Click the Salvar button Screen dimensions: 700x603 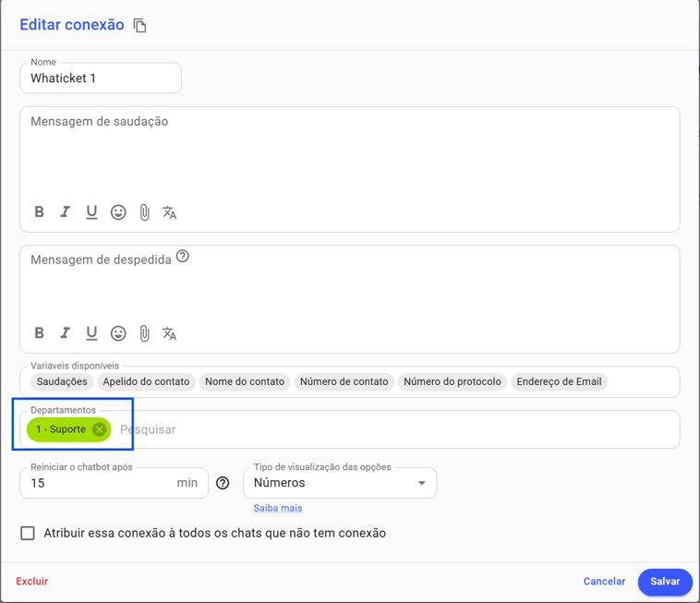click(x=665, y=581)
